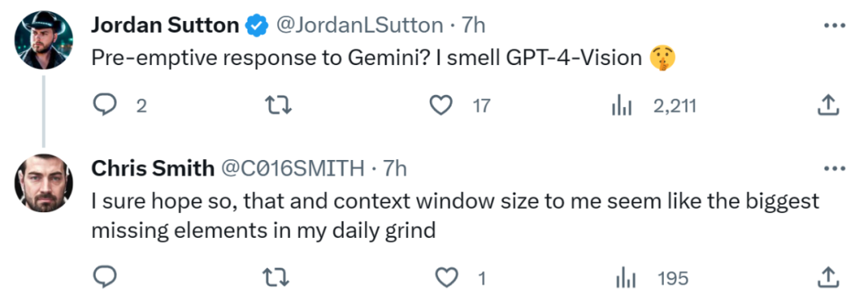
Task: Open more options on Chris Smith's reply
Action: pos(834,168)
